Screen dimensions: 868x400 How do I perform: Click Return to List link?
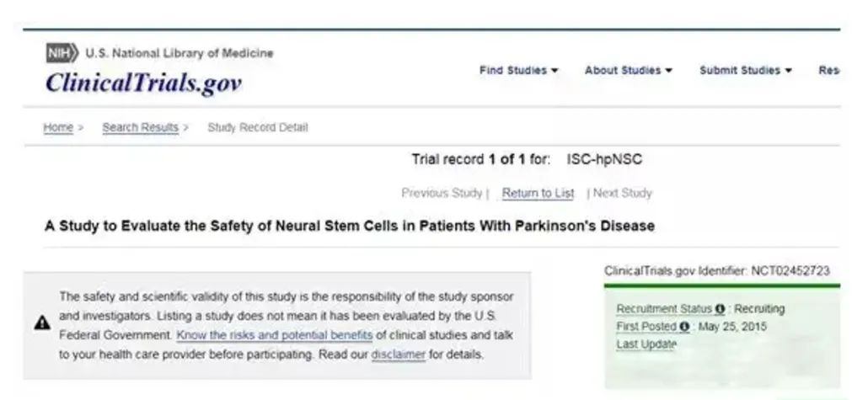coord(538,194)
